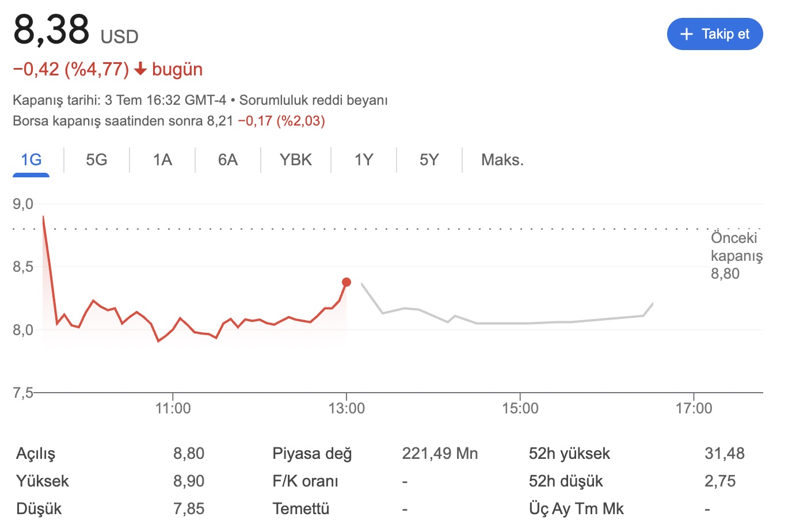This screenshot has width=792, height=532.
Task: Switch to the 5G time range tab
Action: [97, 159]
